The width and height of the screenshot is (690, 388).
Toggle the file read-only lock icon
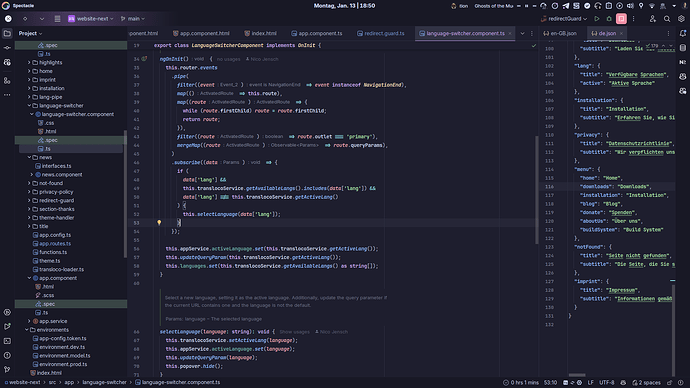[x=669, y=383]
